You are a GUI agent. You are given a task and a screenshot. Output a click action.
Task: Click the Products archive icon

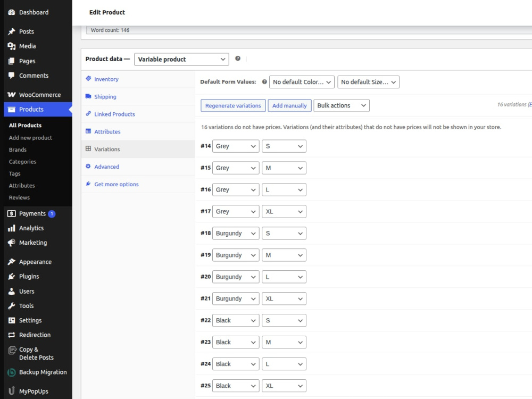(12, 109)
